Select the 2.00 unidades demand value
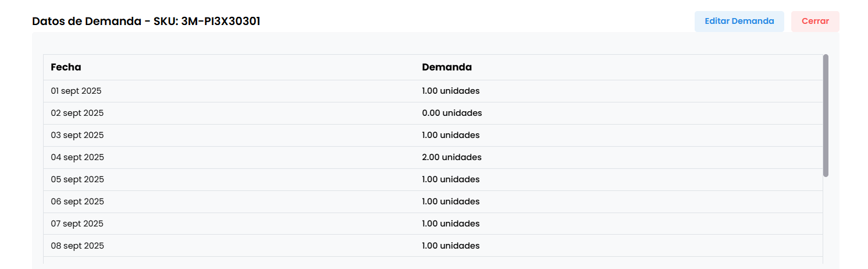This screenshot has width=868, height=269. [x=452, y=158]
